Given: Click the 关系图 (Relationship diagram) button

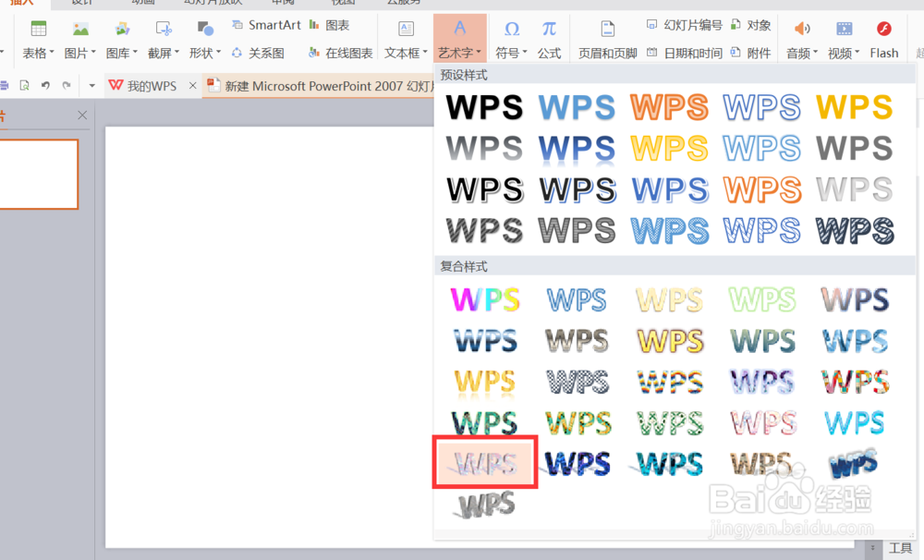Looking at the screenshot, I should click(258, 53).
